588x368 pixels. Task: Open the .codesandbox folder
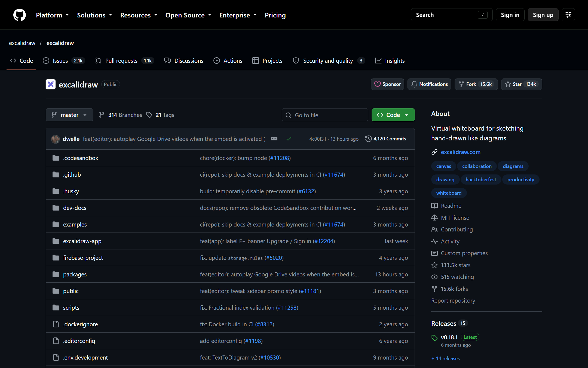point(81,158)
